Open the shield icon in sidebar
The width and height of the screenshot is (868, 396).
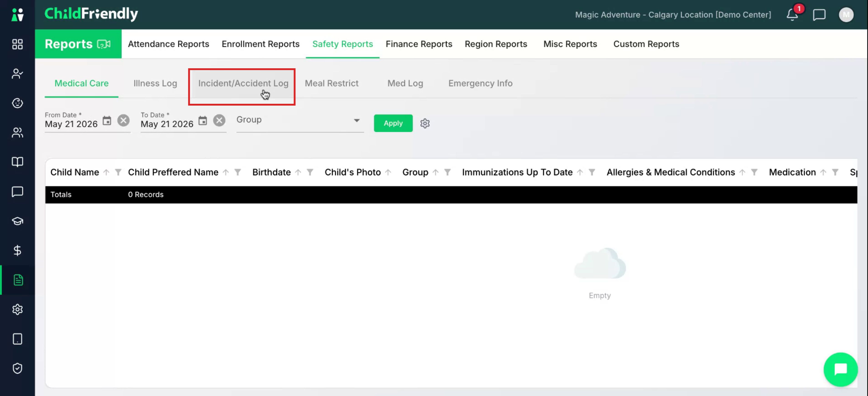18,368
